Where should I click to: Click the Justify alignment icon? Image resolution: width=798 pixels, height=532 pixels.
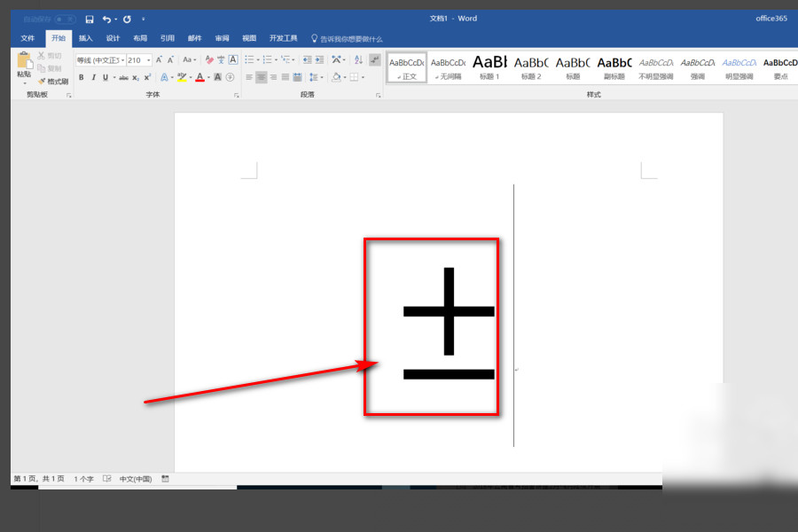(285, 77)
